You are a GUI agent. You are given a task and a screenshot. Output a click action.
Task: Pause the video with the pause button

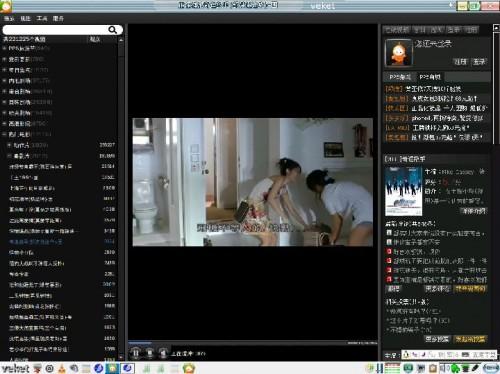[x=136, y=353]
